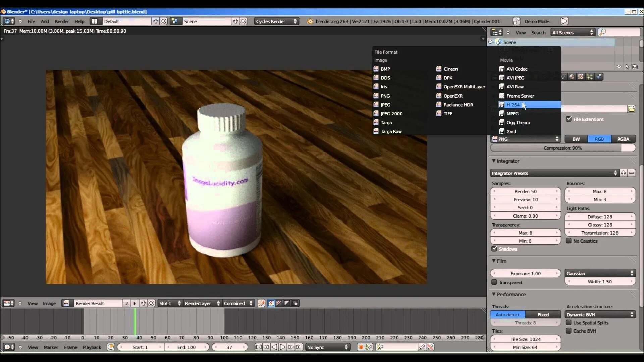Open the PNG file format dropdown
Viewport: 644px width, 362px height.
pyautogui.click(x=525, y=139)
